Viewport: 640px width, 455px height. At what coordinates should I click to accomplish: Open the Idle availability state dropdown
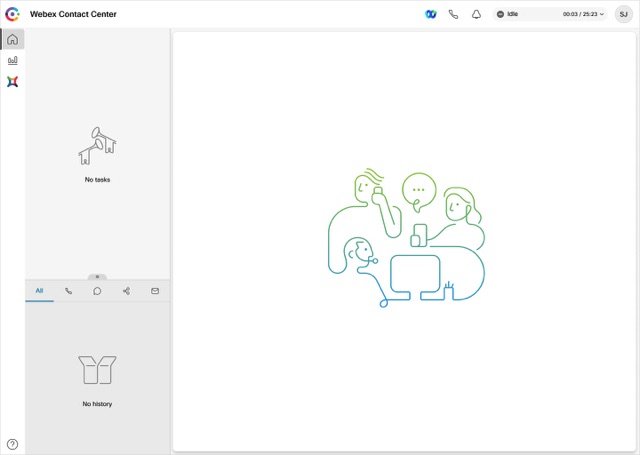[550, 14]
